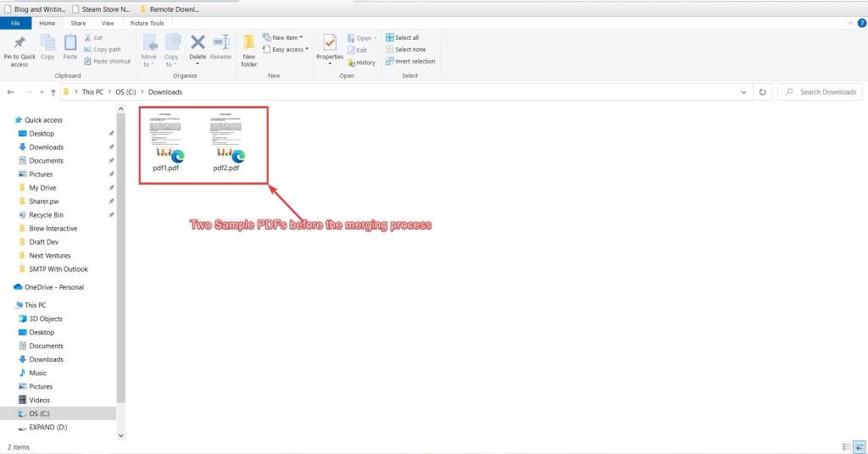This screenshot has height=454, width=868.
Task: Switch to large icons view toggle
Action: coord(860,447)
